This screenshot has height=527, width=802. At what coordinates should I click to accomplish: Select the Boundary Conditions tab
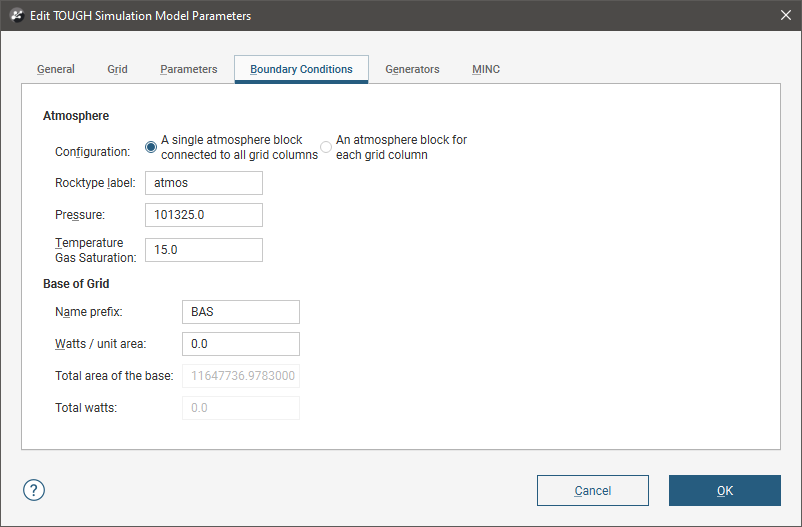click(301, 69)
